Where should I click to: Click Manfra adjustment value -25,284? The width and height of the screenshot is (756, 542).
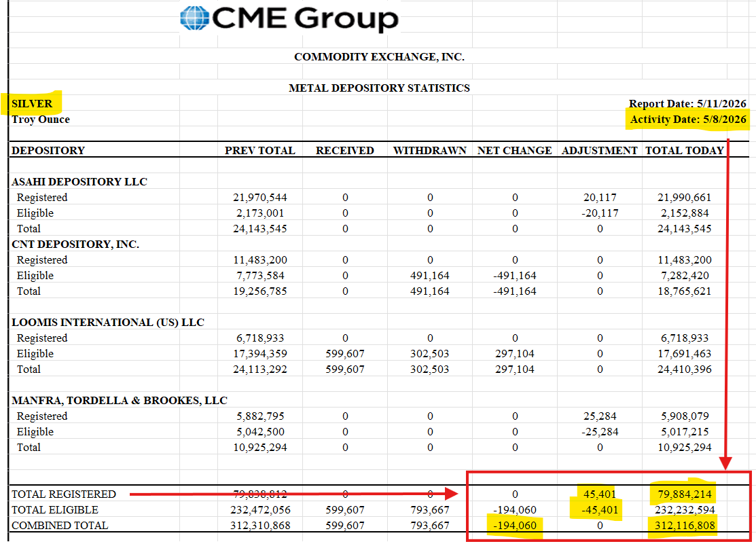point(599,431)
